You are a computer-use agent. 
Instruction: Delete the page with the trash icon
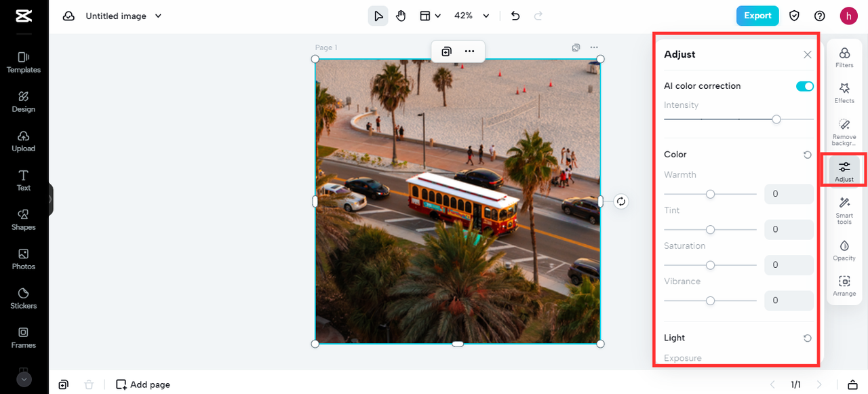pyautogui.click(x=89, y=385)
